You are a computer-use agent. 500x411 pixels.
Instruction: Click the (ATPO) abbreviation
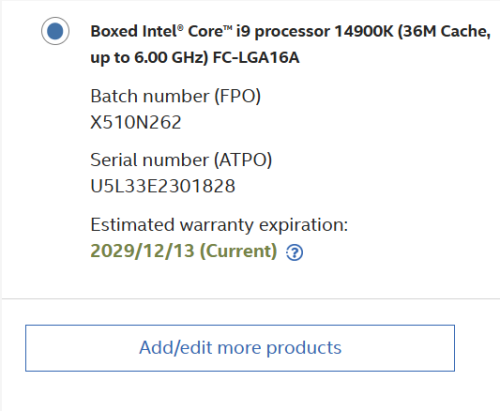[243, 160]
